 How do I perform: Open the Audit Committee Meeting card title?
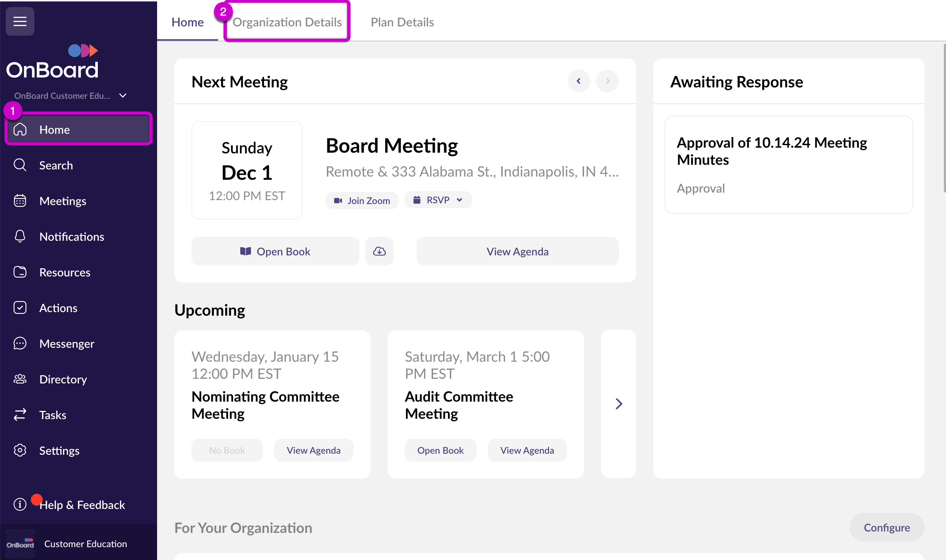point(459,405)
